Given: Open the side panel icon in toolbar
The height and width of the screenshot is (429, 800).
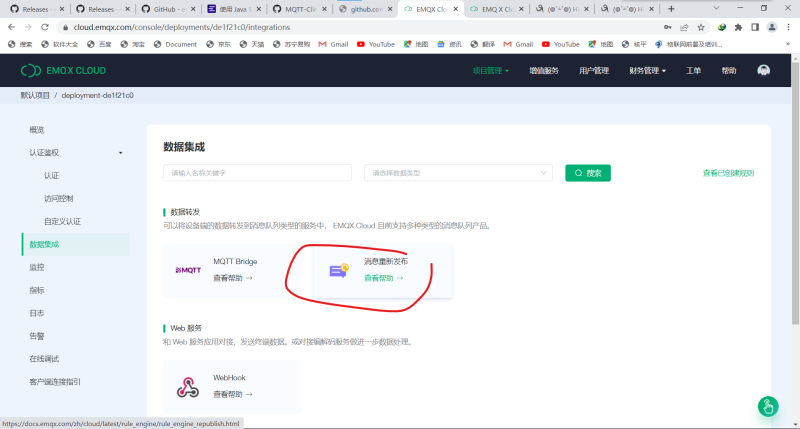Looking at the screenshot, I should [x=755, y=27].
